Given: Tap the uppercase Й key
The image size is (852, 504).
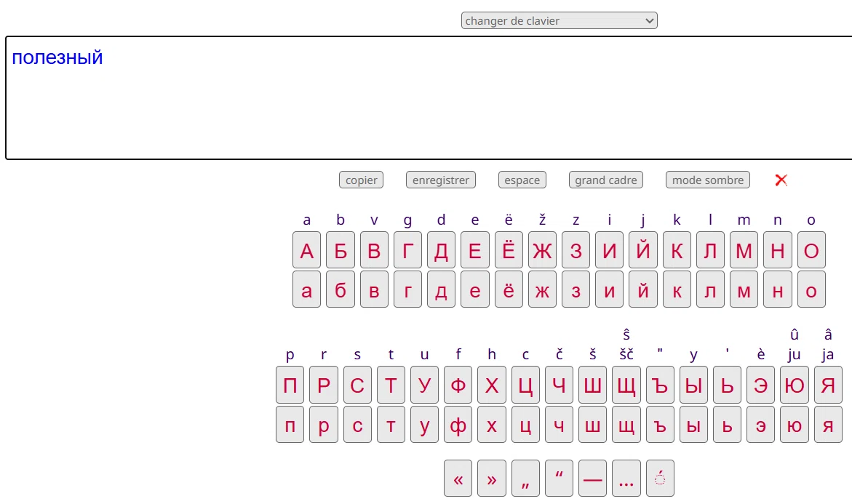Looking at the screenshot, I should 642,250.
